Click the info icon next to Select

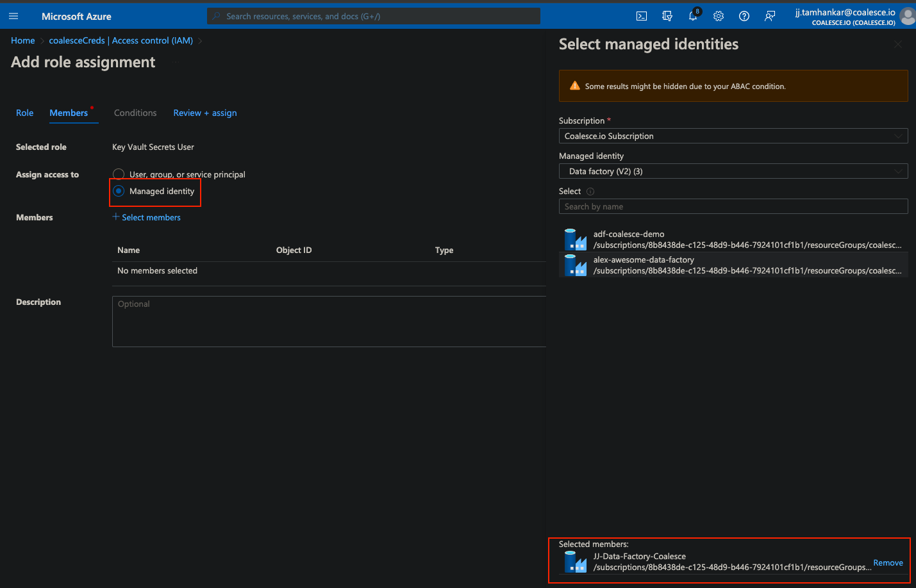click(x=590, y=192)
